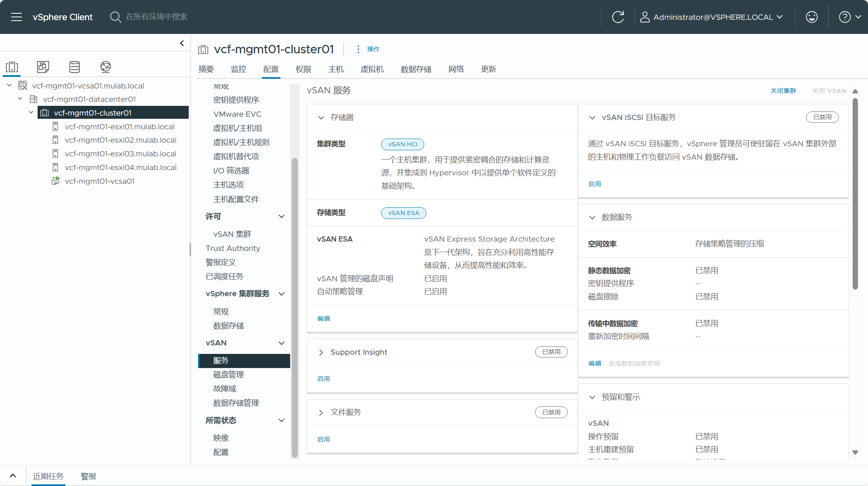This screenshot has height=486, width=868.
Task: Open the smiley feedback icon
Action: pos(811,17)
